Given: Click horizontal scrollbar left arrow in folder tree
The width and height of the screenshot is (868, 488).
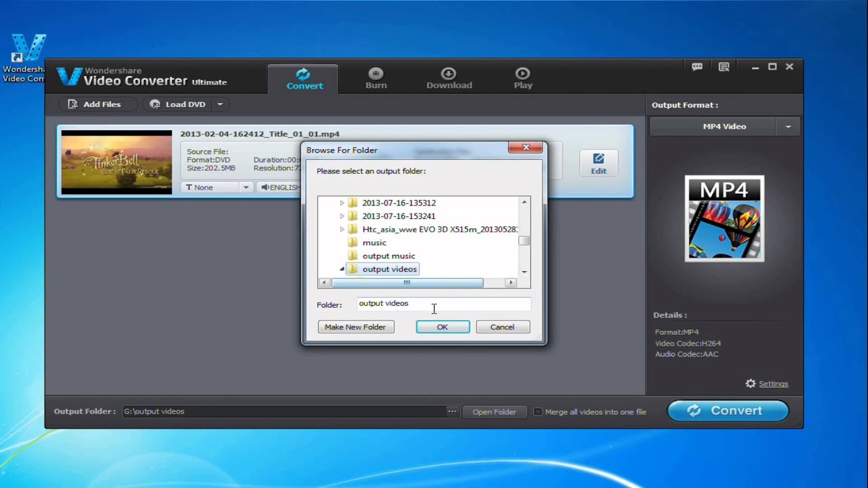Looking at the screenshot, I should 324,283.
